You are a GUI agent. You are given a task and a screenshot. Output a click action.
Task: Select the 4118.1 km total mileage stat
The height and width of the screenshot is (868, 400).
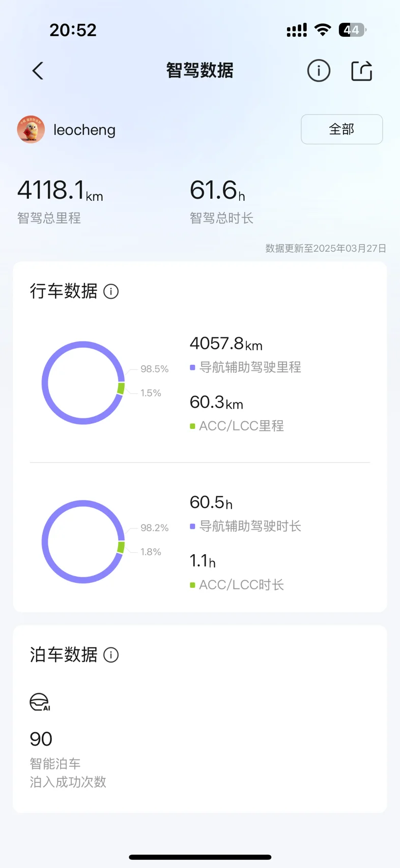(x=60, y=191)
